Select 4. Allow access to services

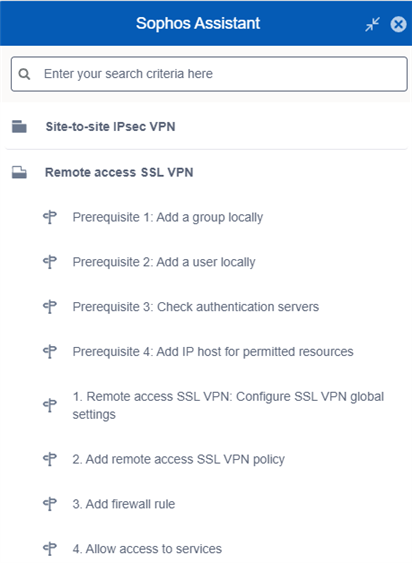[147, 549]
